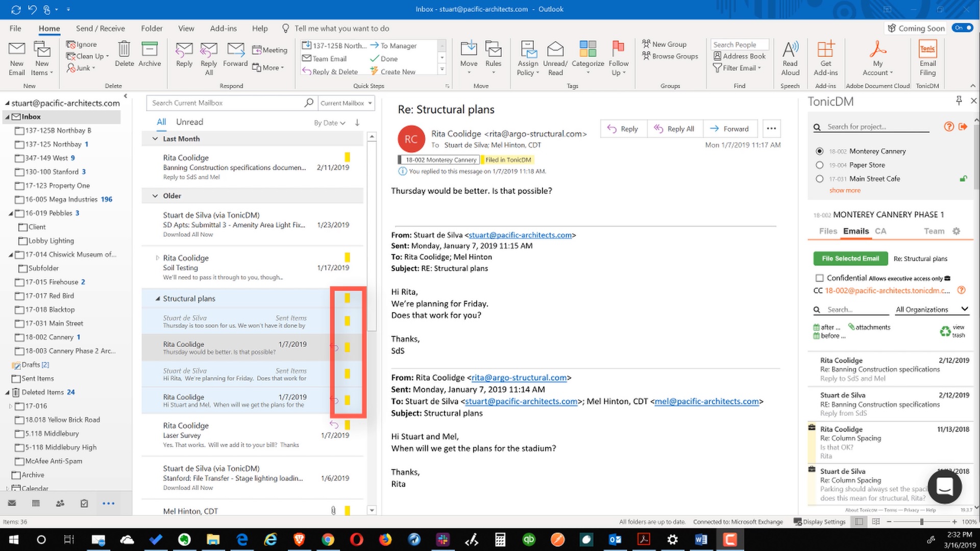Click File Selected Email button
Screen dimensions: 980x551
(x=850, y=259)
